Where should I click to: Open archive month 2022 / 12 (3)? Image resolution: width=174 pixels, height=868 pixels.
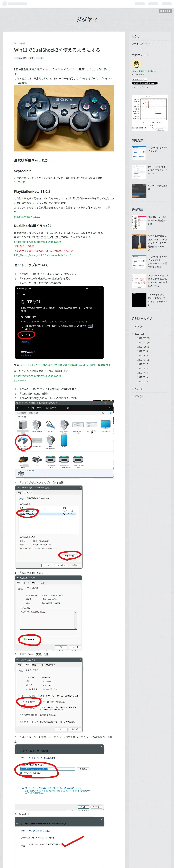[143, 338]
